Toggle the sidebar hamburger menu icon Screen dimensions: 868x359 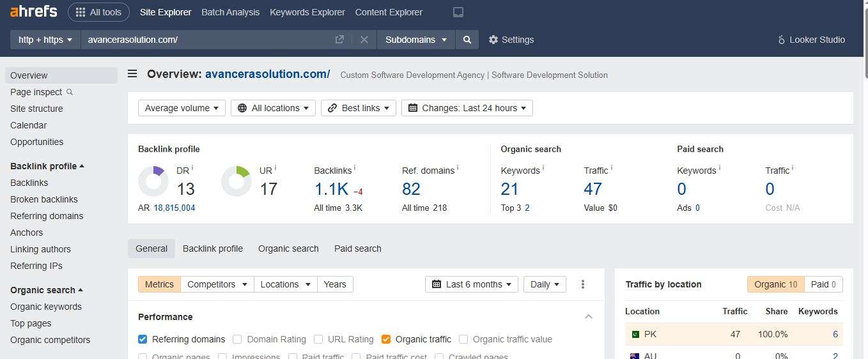(x=132, y=74)
